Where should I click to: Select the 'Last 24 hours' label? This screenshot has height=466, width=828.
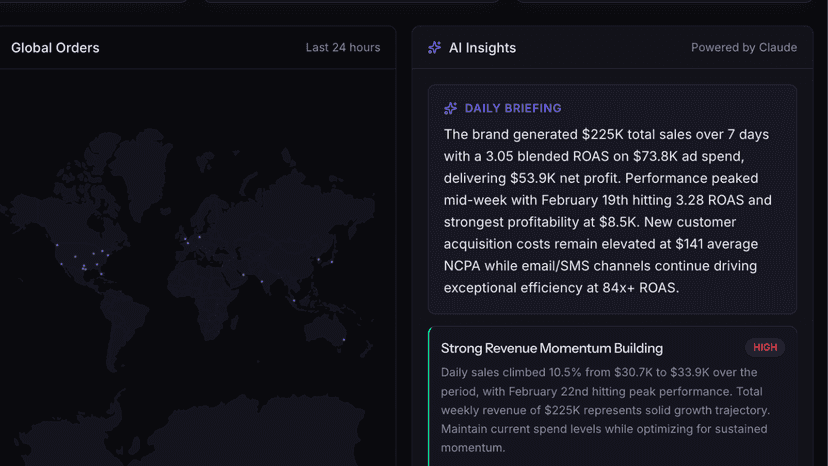[x=343, y=48]
